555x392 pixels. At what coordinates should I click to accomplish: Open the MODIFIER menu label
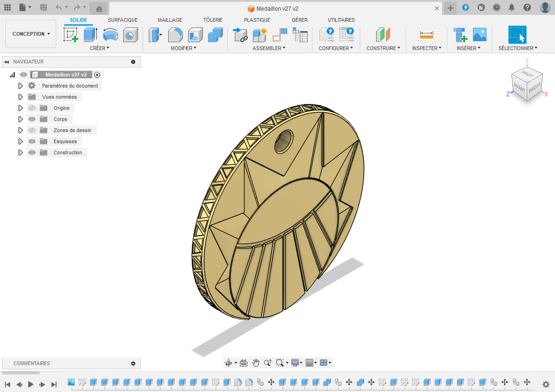(x=183, y=48)
